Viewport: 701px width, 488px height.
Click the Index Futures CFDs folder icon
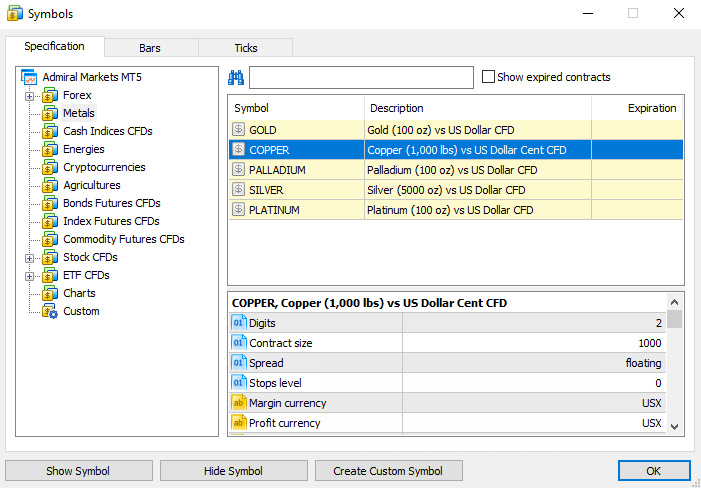pos(50,221)
